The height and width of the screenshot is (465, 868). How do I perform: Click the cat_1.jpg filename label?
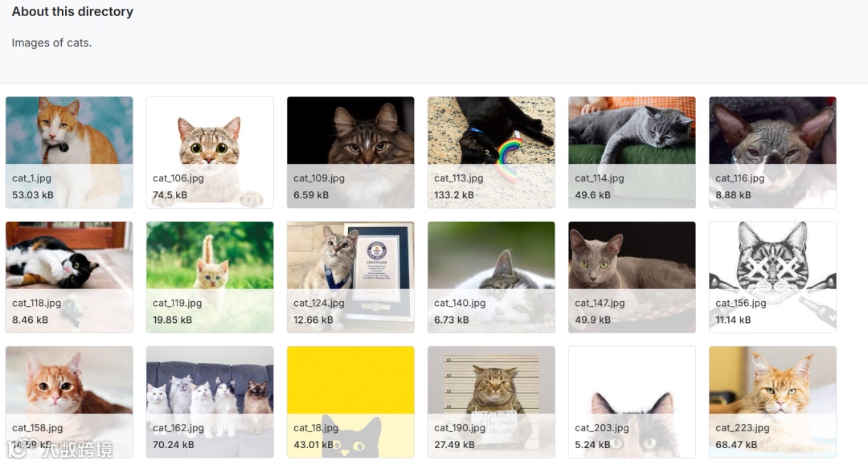(x=31, y=178)
